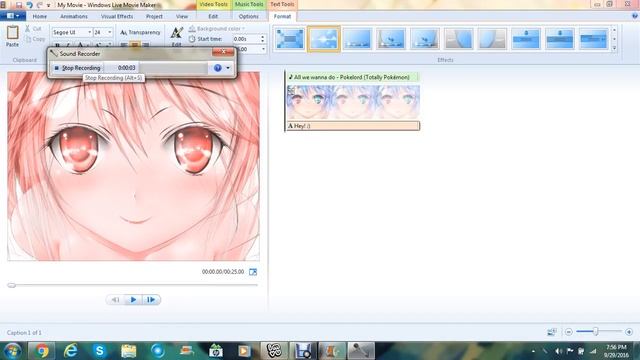The width and height of the screenshot is (640, 360).
Task: Select the third caption effect thumbnail
Action: pos(358,39)
